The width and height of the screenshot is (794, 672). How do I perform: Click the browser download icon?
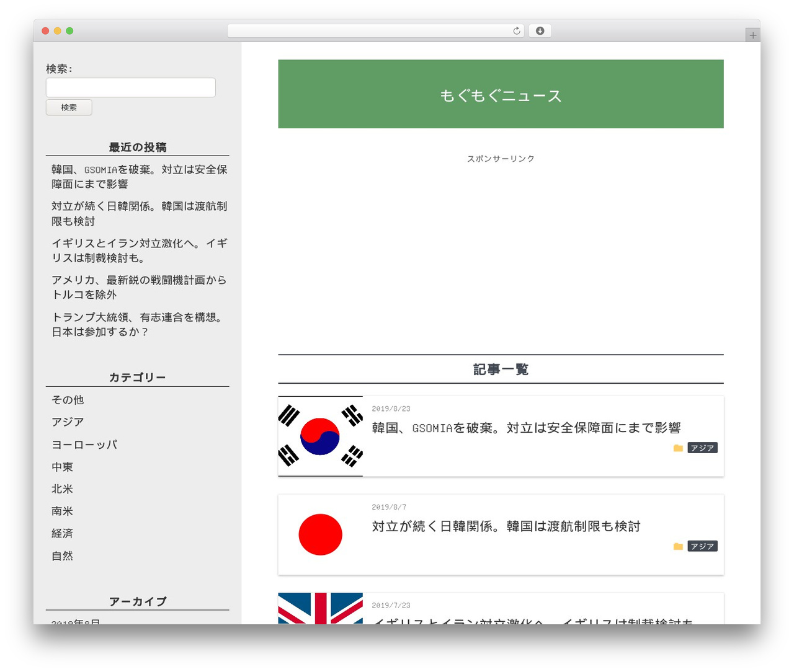coord(540,31)
